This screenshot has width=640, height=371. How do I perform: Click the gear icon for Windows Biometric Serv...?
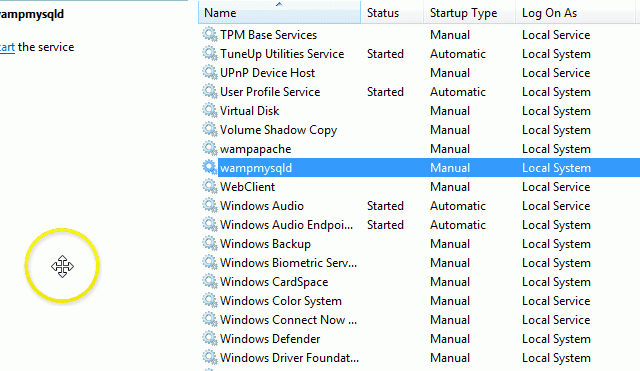(210, 262)
